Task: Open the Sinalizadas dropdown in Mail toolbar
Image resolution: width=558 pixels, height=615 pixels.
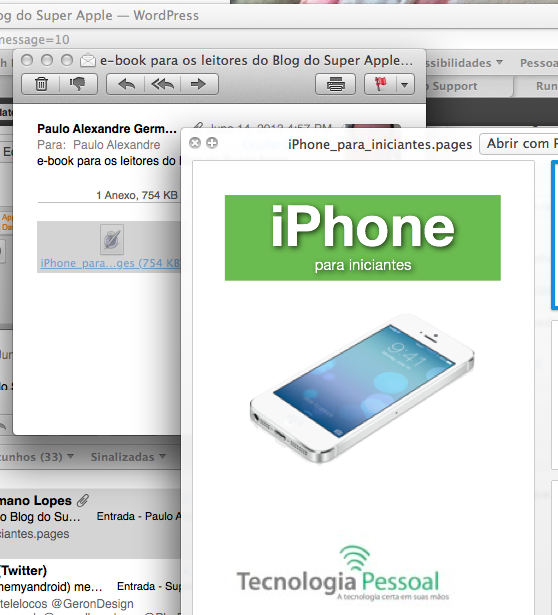Action: [x=128, y=457]
